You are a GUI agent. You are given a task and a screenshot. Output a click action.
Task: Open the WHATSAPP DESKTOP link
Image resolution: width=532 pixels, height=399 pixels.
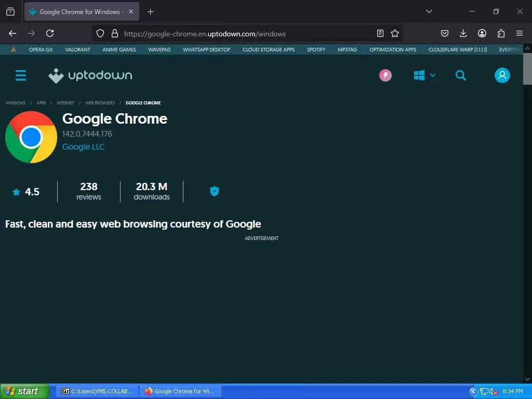point(207,49)
